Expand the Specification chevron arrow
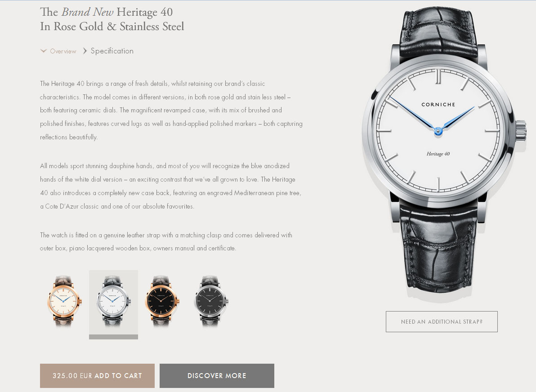536x392 pixels. click(x=85, y=51)
